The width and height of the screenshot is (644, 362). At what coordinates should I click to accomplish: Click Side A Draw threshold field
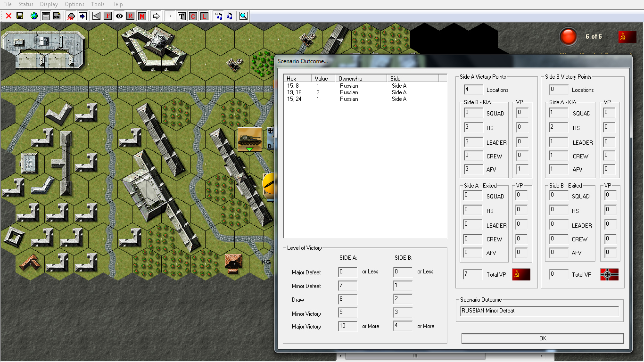tap(347, 299)
